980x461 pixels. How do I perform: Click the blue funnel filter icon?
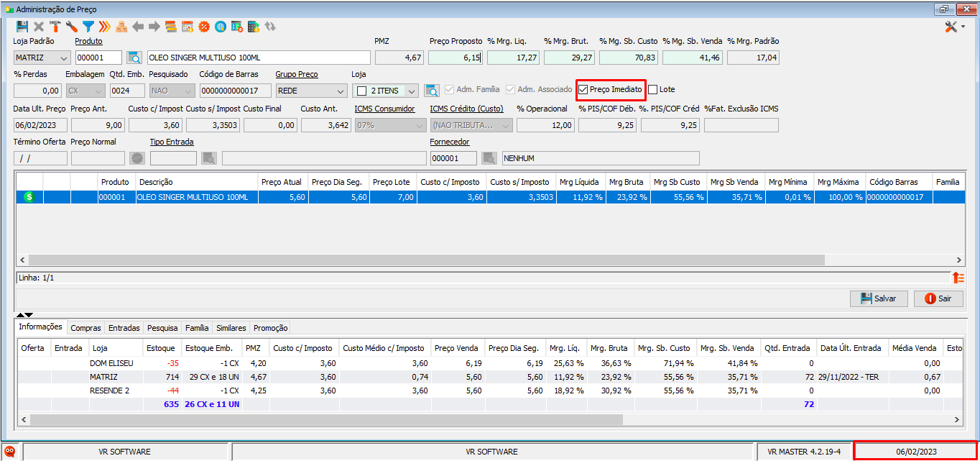(x=88, y=27)
